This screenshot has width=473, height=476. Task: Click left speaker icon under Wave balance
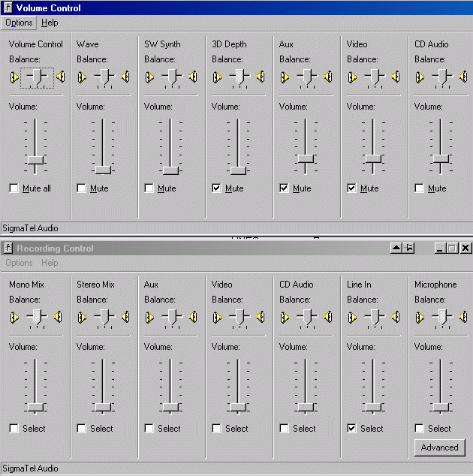click(82, 77)
